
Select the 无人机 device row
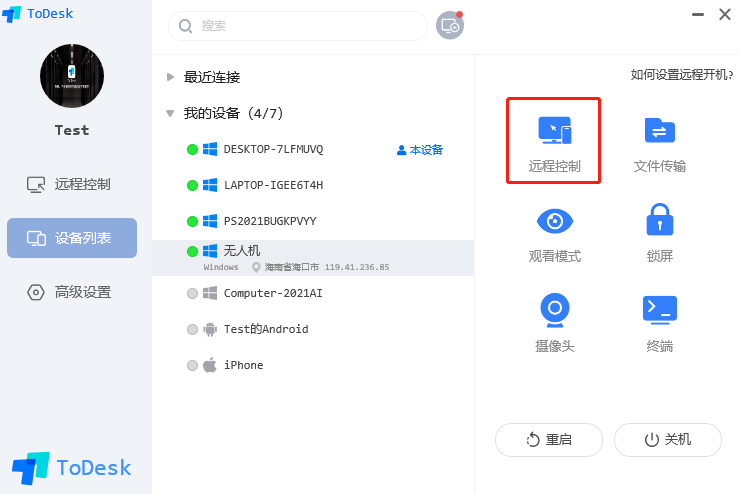click(313, 258)
